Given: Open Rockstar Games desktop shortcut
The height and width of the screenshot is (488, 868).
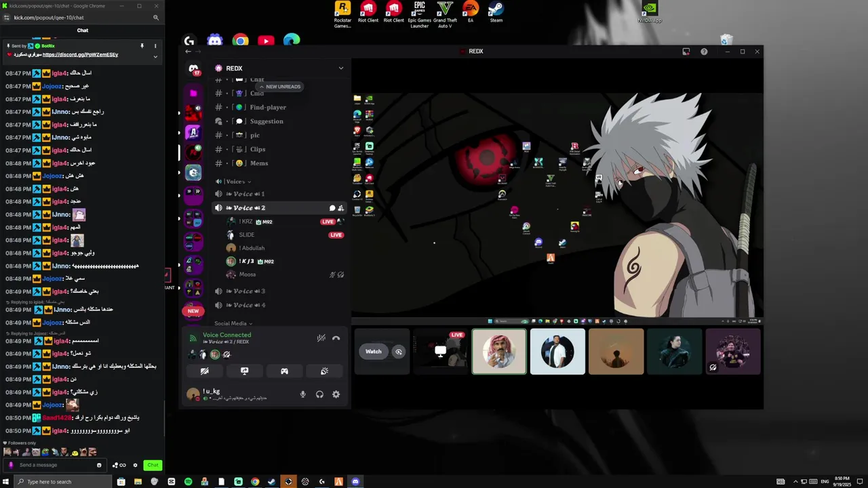Looking at the screenshot, I should click(343, 14).
